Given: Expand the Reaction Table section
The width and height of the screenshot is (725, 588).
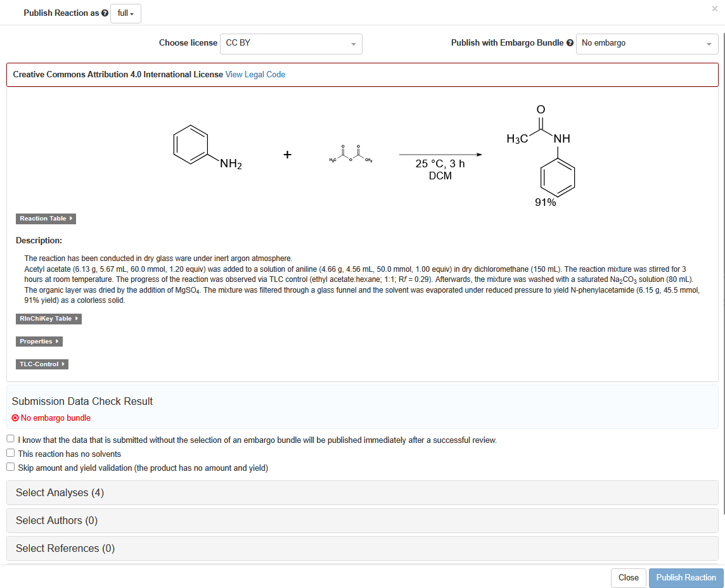Looking at the screenshot, I should 46,219.
